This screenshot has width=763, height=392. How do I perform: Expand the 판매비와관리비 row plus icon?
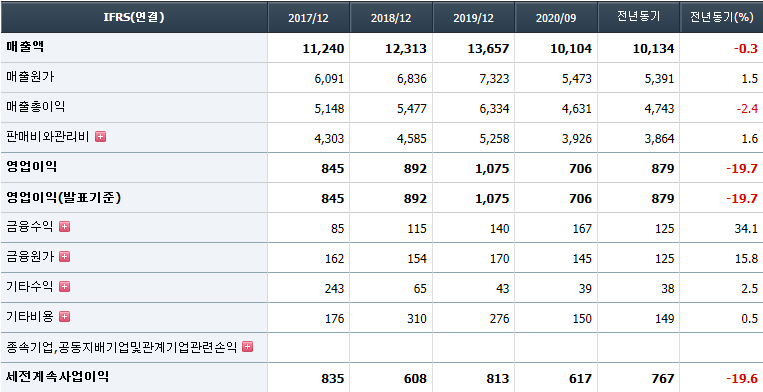click(100, 137)
